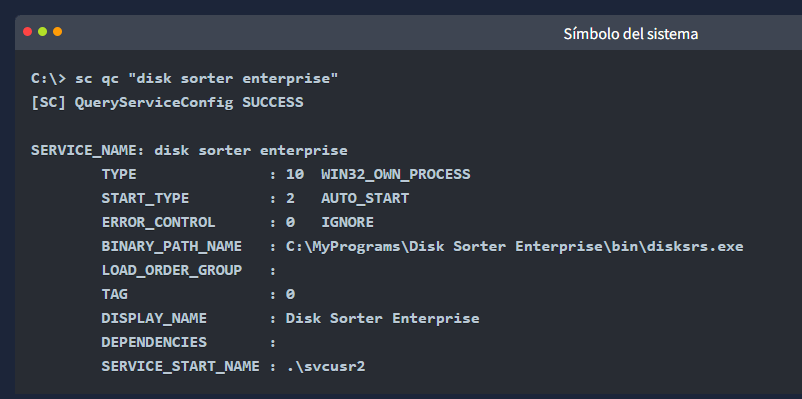Click the DEPENDENCIES label
802x399 pixels.
coord(154,343)
